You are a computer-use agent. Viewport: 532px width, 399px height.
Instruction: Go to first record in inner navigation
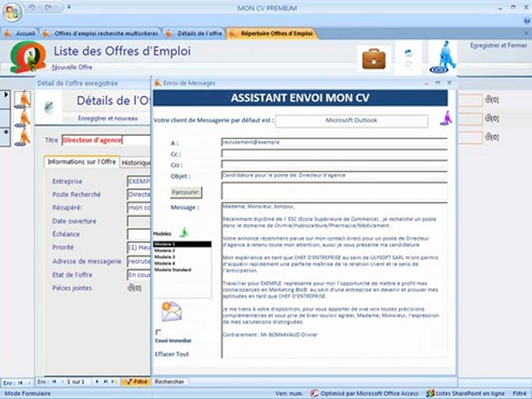tap(54, 382)
